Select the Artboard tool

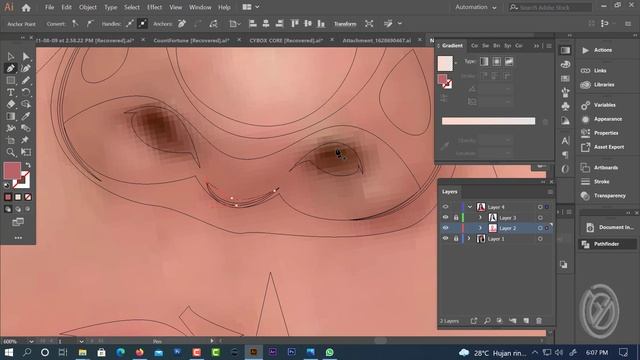pos(11,140)
